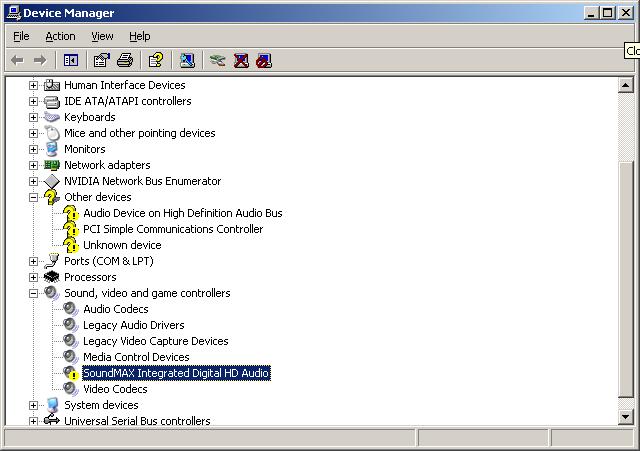Viewport: 640px width, 451px height.
Task: Toggle the console tree pane icon
Action: click(71, 61)
